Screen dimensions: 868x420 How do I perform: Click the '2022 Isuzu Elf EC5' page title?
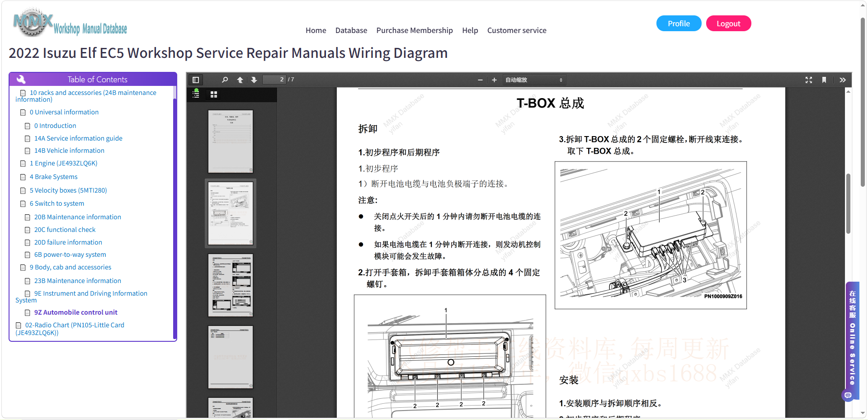coord(228,53)
